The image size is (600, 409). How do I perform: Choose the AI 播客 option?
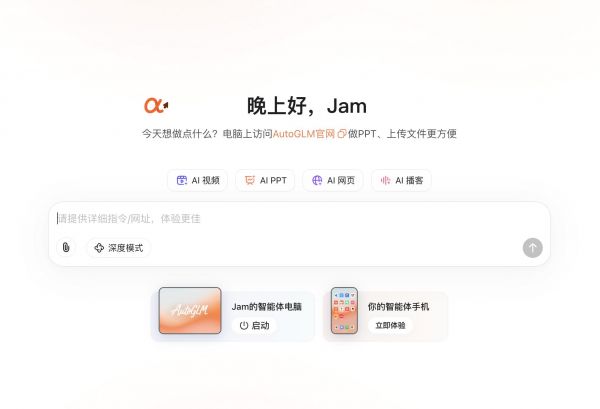[x=401, y=180]
